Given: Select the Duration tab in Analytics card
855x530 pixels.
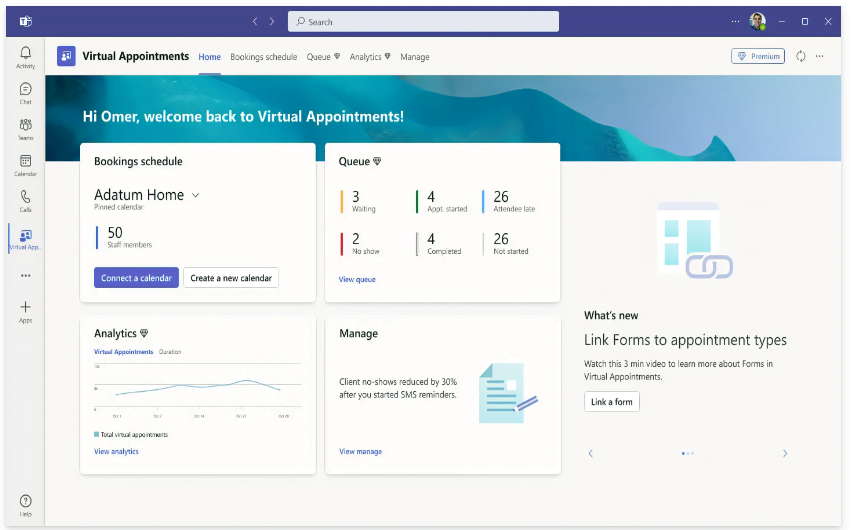Looking at the screenshot, I should [170, 352].
